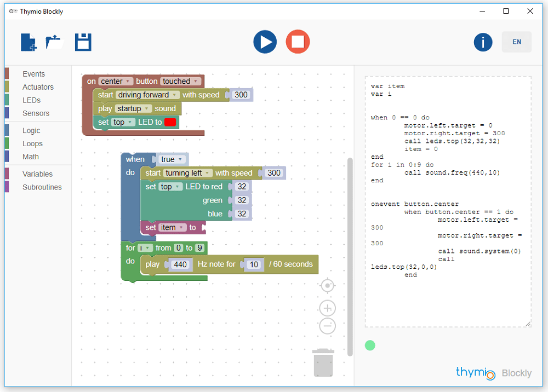548x392 pixels.
Task: Stop the running program
Action: (298, 42)
